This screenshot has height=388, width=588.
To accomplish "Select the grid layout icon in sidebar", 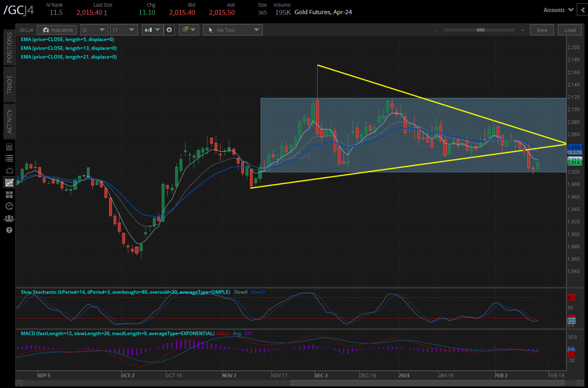I will click(9, 194).
